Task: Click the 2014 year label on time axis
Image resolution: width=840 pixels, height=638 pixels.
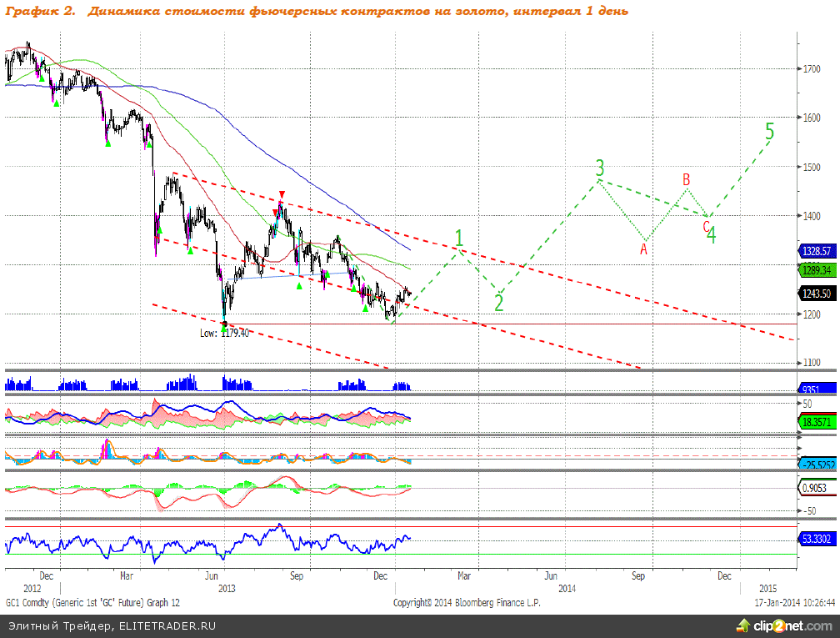Action: click(567, 588)
